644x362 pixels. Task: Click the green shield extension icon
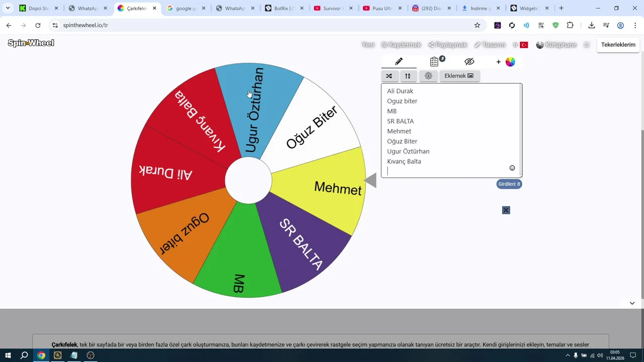(x=555, y=25)
